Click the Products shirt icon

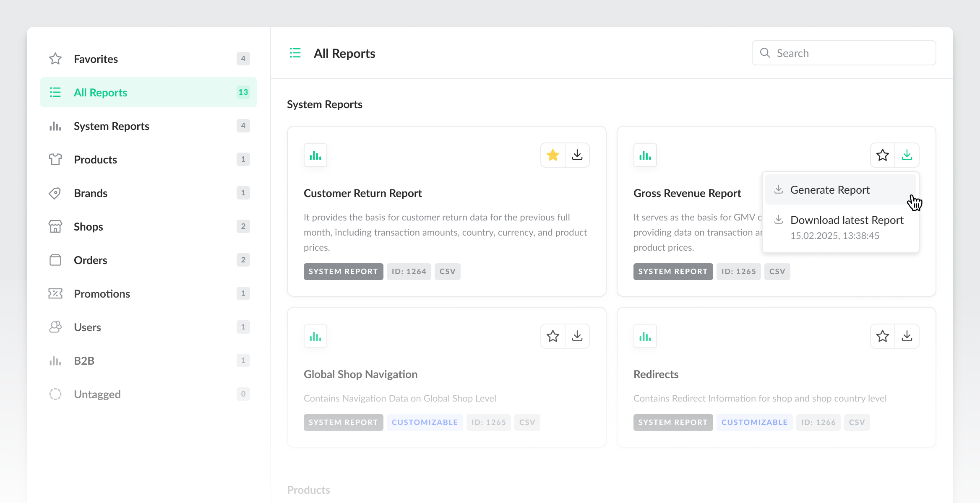tap(55, 159)
